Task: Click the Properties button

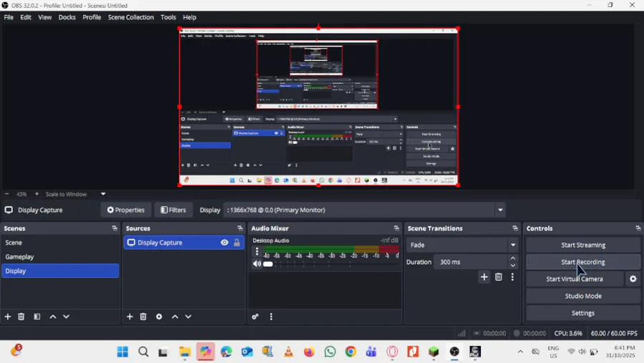Action: (x=126, y=210)
